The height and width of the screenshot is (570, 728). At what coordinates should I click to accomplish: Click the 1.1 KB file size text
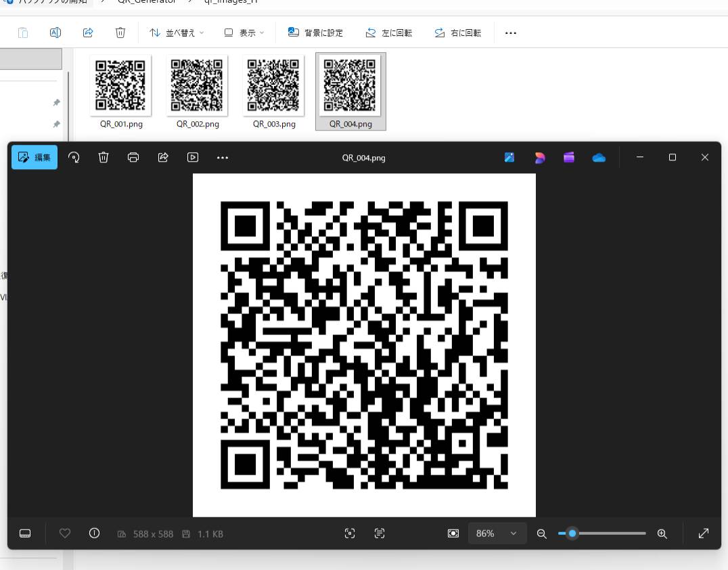pyautogui.click(x=210, y=533)
